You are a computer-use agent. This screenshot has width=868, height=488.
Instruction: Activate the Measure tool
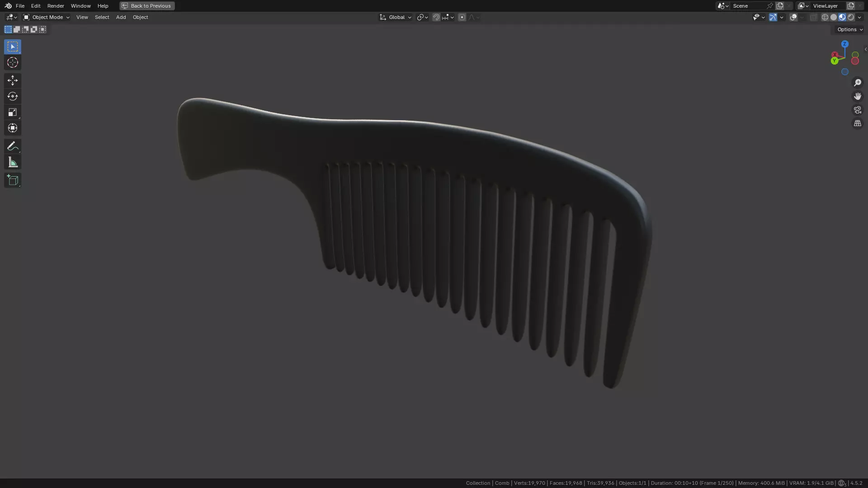13,162
